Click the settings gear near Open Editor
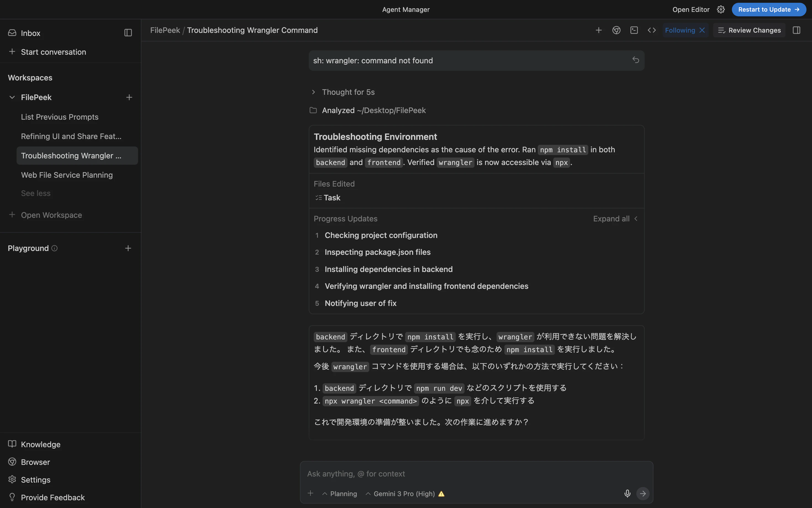Screen dimensions: 812x508 pyautogui.click(x=721, y=9)
